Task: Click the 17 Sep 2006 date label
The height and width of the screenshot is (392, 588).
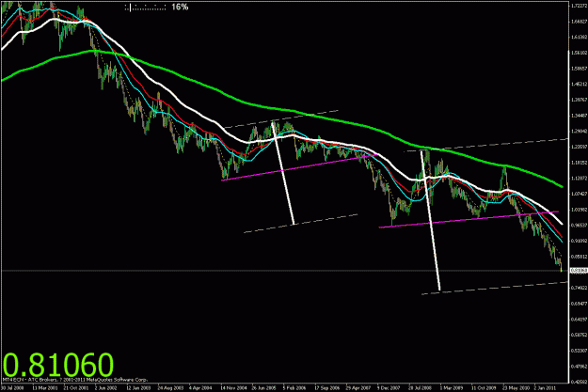Action: coord(327,388)
